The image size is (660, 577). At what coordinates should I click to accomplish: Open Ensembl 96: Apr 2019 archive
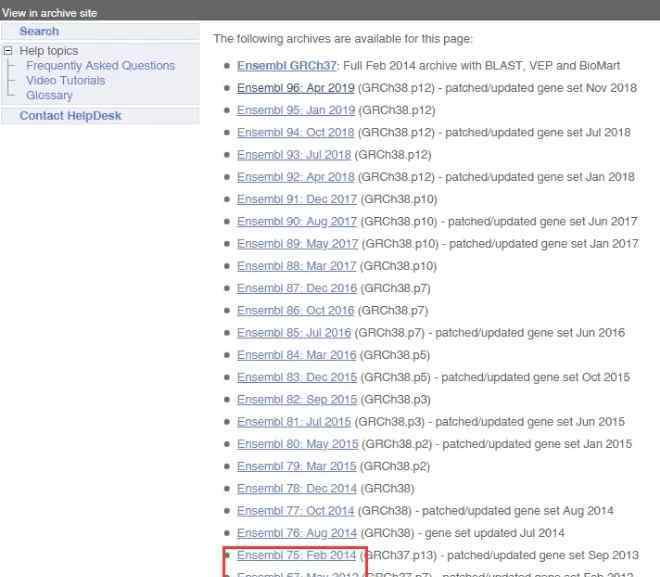(296, 88)
